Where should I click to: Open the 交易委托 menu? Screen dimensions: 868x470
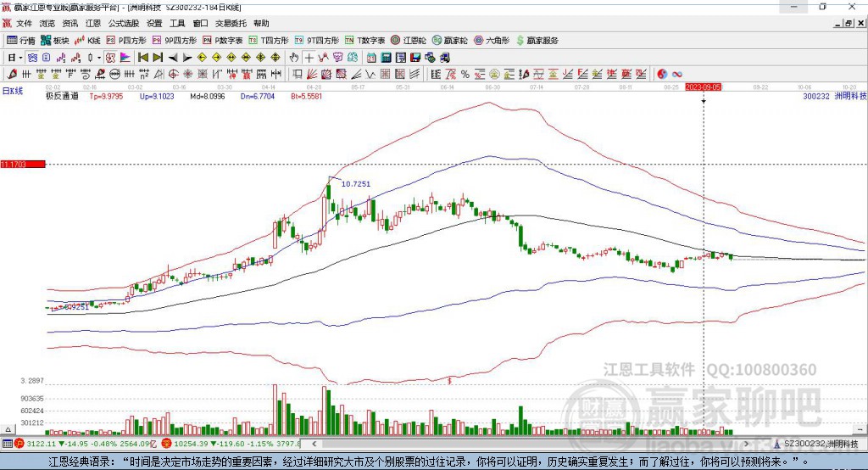231,23
